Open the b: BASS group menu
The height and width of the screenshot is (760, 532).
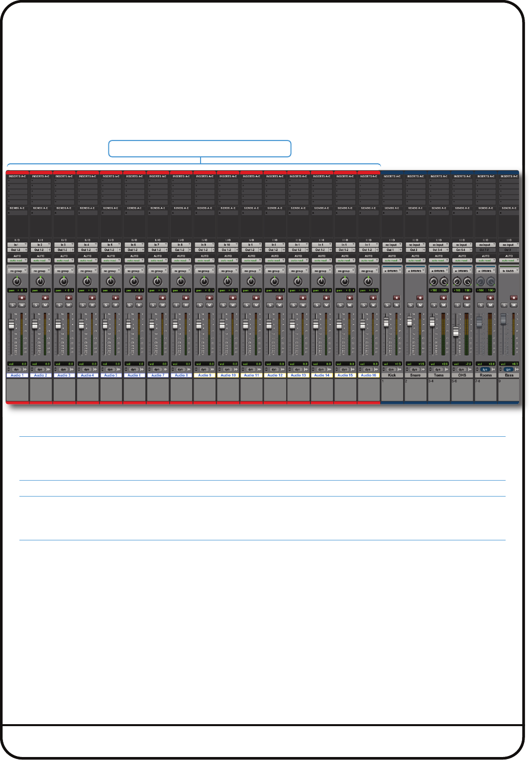click(509, 271)
